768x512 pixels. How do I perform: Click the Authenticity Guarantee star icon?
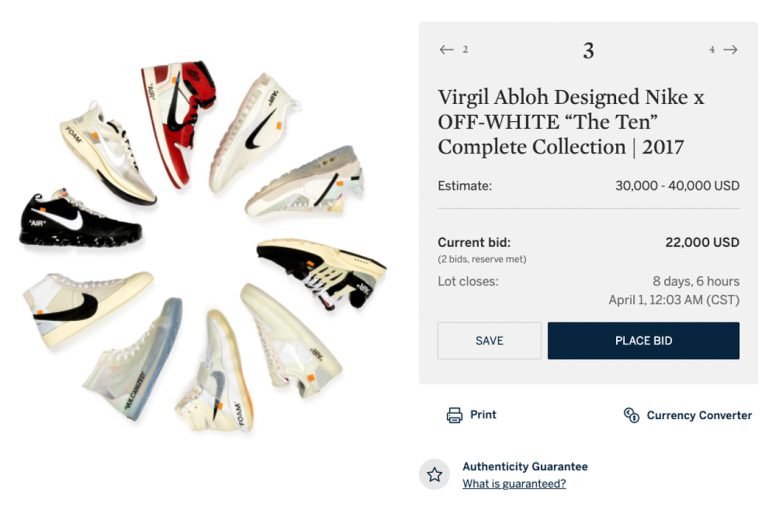pyautogui.click(x=434, y=474)
